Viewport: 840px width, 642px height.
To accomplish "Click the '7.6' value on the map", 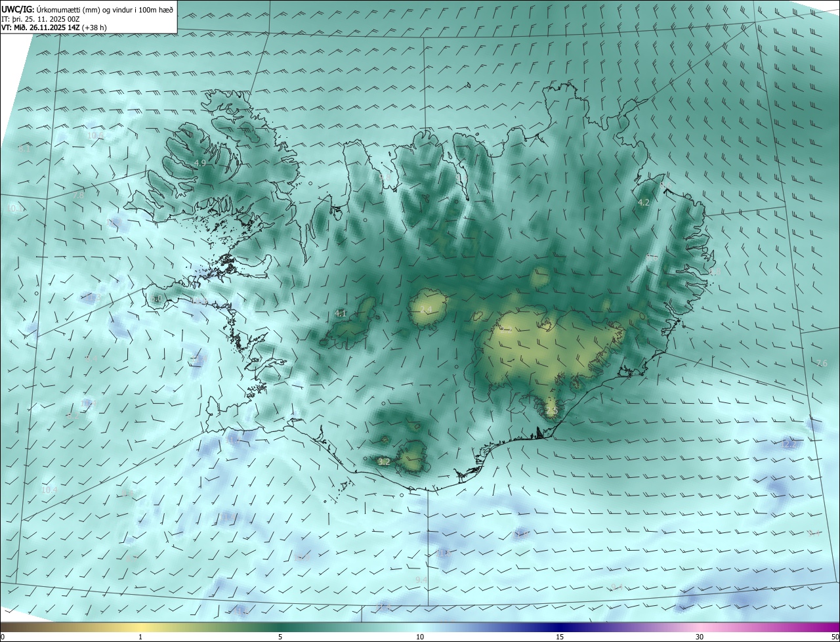I will click(822, 363).
